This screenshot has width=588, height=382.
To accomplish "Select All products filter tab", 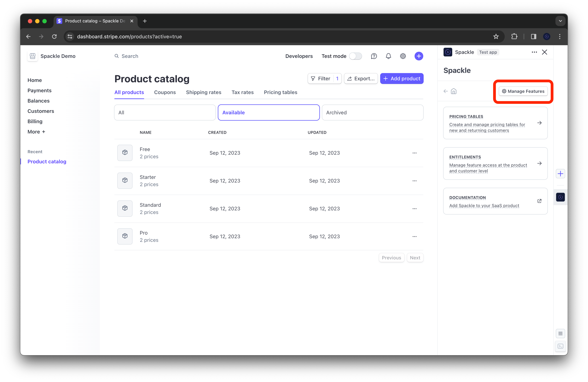I will point(129,92).
